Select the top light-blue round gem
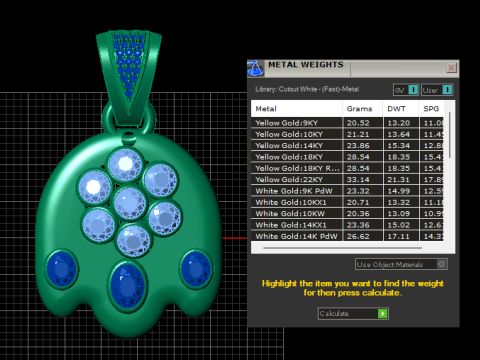Screen dimensions: 480x360 point(125,165)
